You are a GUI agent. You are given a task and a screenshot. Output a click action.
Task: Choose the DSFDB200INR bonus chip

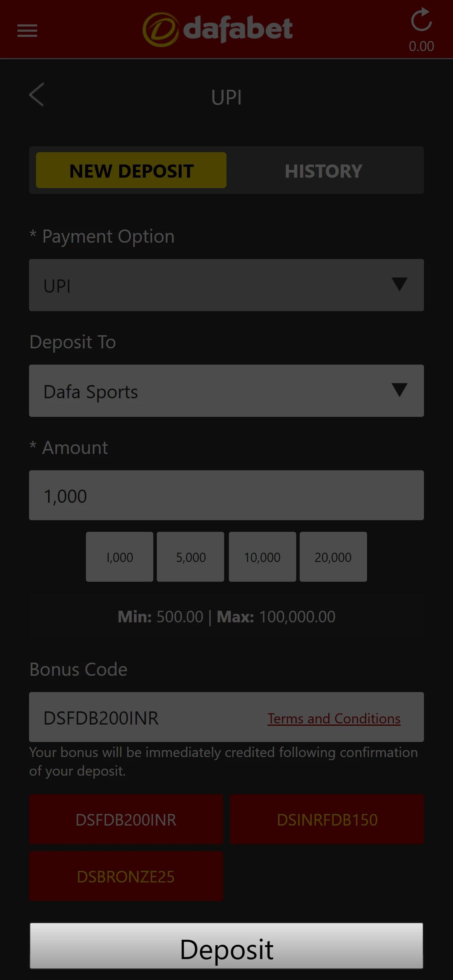pyautogui.click(x=126, y=819)
